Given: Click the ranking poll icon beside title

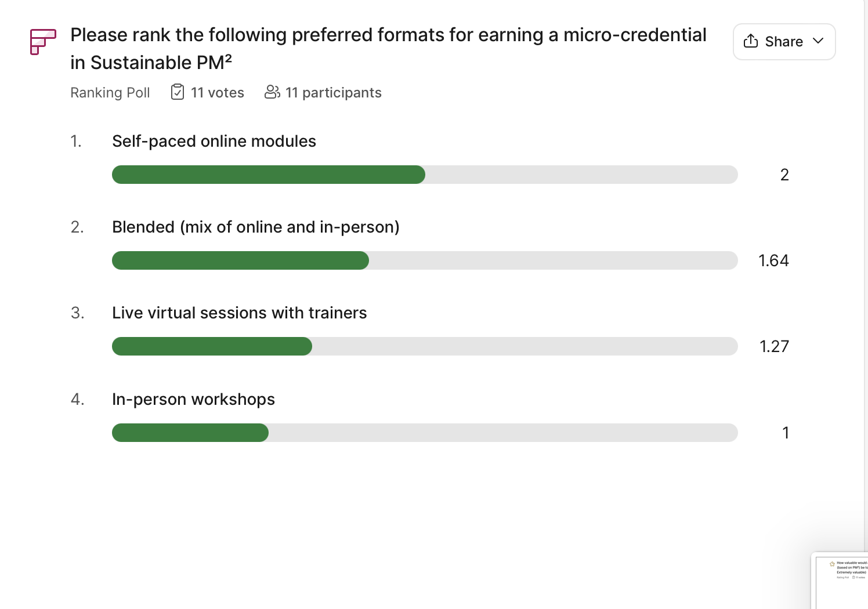Looking at the screenshot, I should [43, 42].
